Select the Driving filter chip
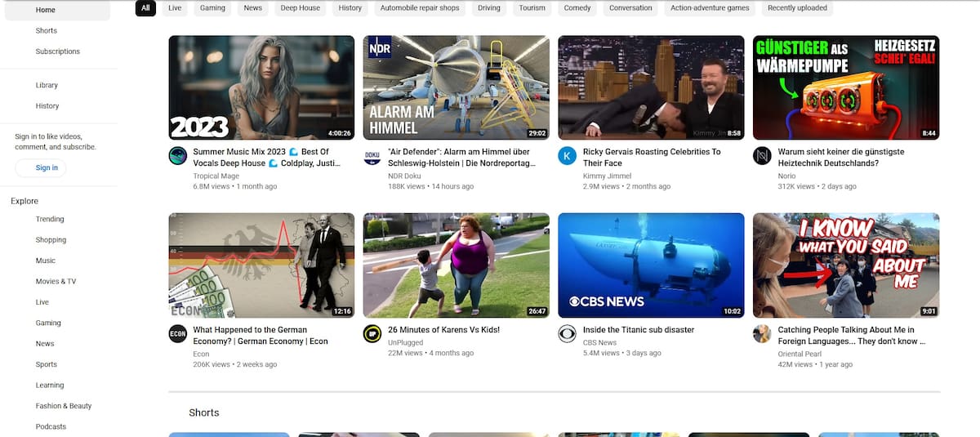Viewport: 980px width, 437px height. coord(489,8)
